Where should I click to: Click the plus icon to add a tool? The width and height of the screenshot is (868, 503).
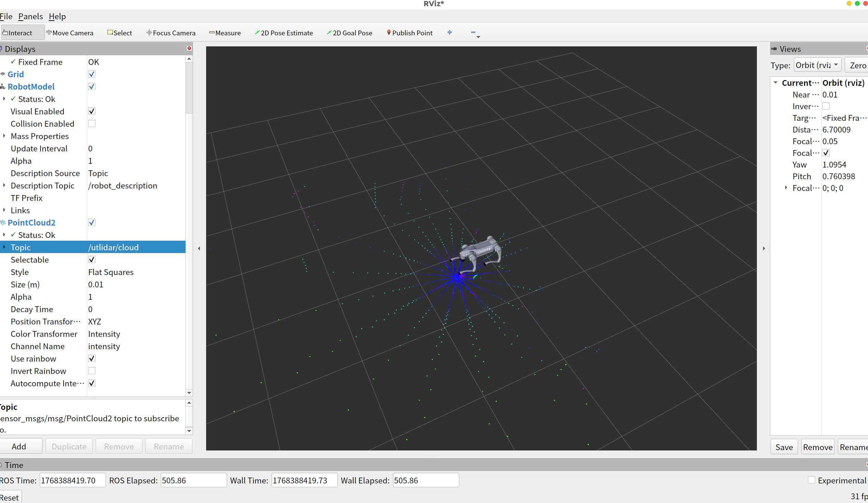coord(450,32)
